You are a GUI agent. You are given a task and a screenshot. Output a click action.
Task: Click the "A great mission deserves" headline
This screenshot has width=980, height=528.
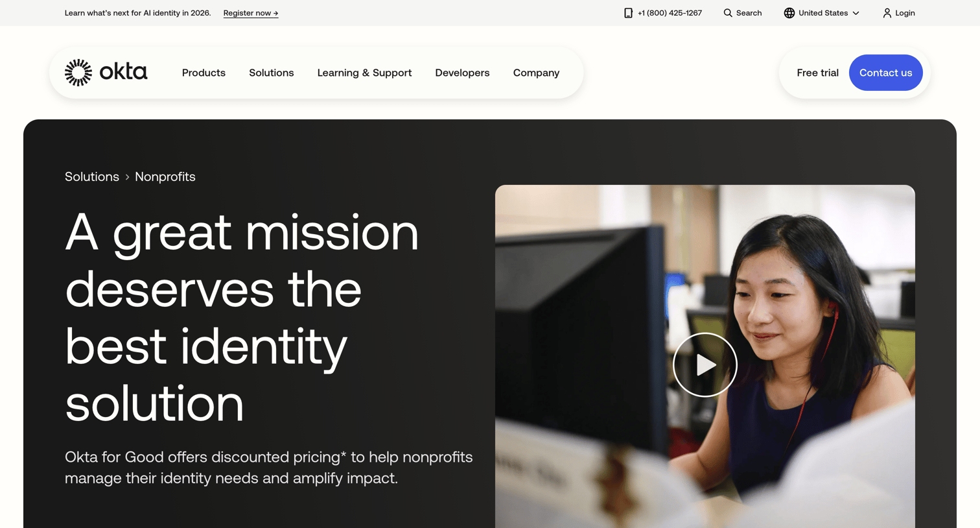[242, 317]
